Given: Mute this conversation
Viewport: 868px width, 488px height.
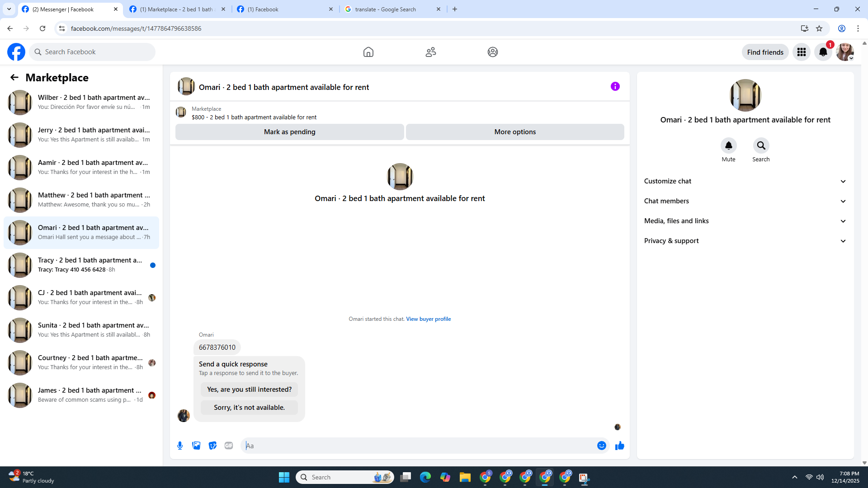Looking at the screenshot, I should click(x=728, y=146).
